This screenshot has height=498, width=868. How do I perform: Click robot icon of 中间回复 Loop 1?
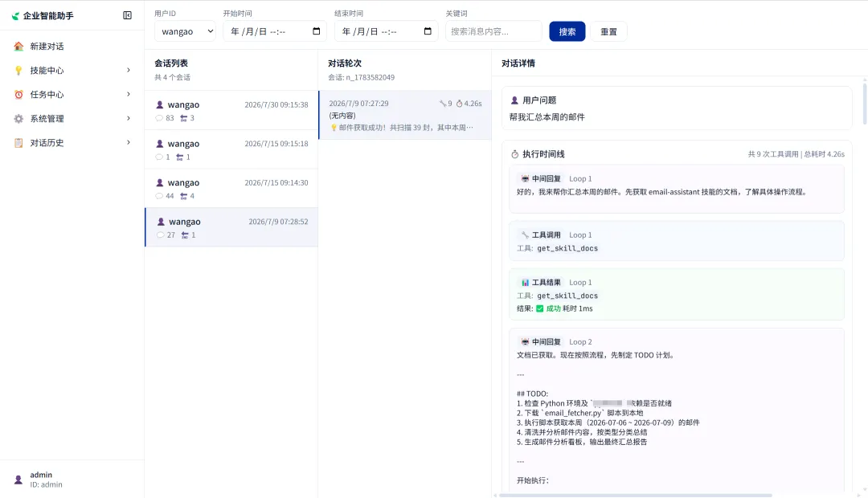(525, 179)
